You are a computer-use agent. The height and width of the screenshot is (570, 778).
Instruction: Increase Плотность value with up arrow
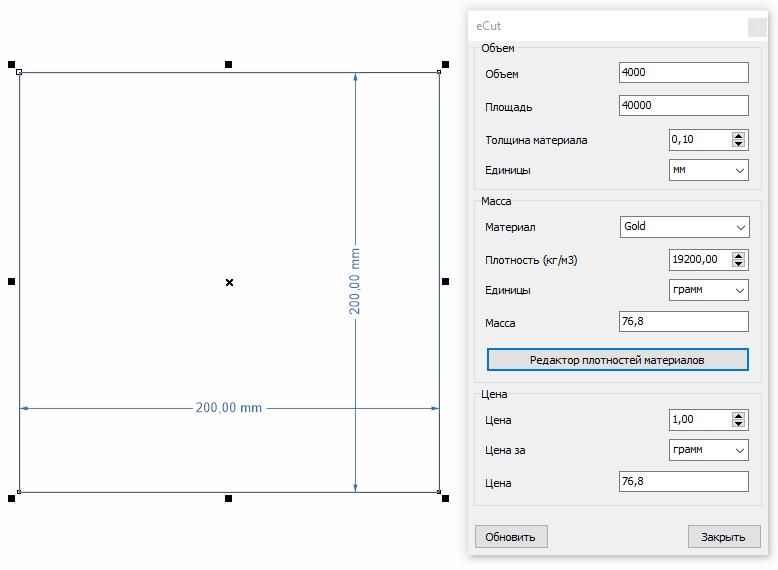point(738,255)
